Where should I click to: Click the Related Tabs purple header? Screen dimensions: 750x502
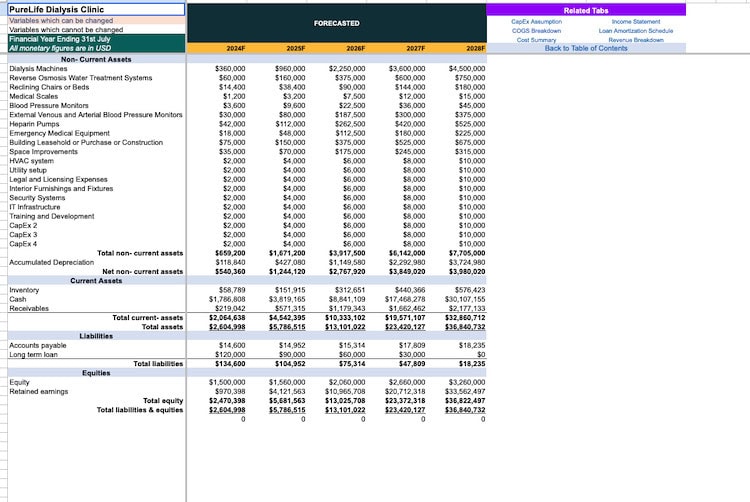click(x=586, y=10)
